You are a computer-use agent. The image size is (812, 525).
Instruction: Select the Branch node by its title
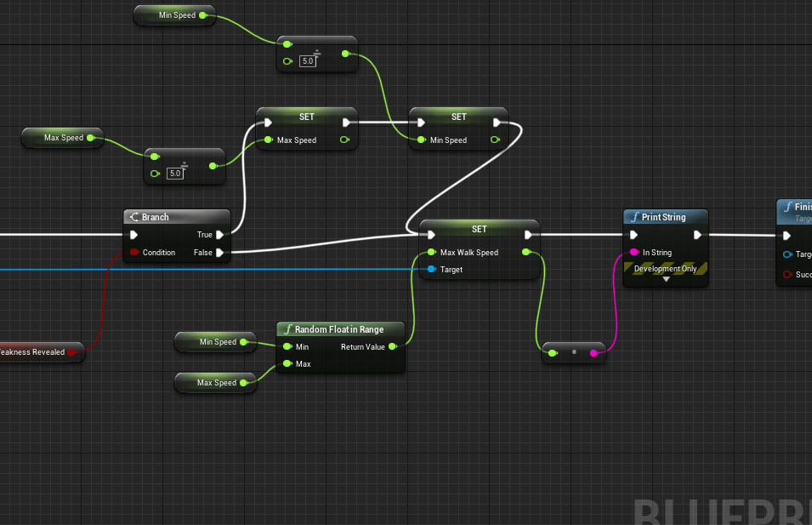155,217
